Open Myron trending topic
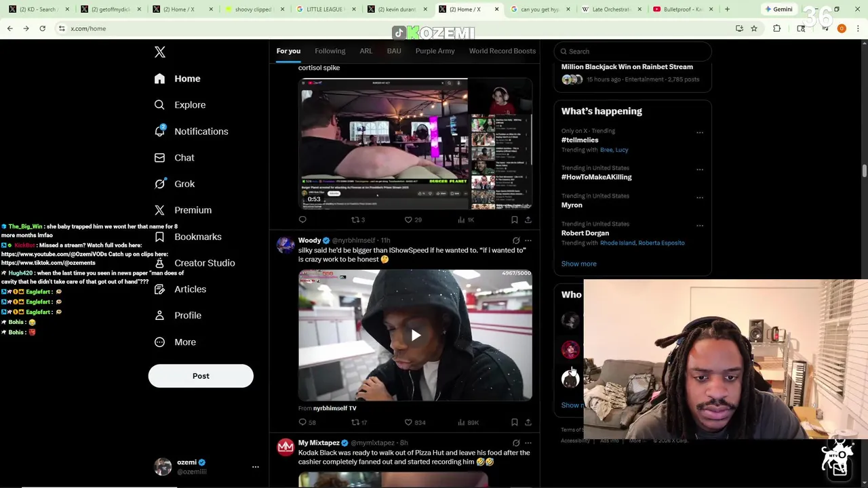868x488 pixels. click(572, 205)
